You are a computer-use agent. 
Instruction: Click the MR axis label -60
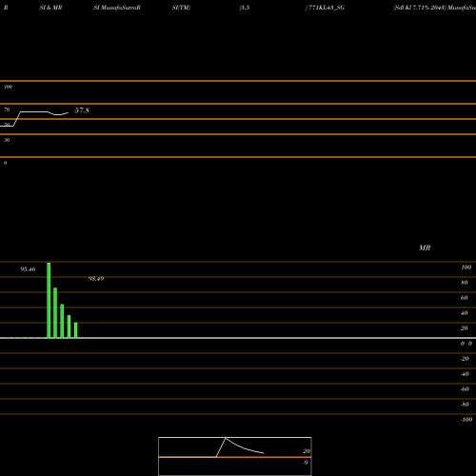pos(465,389)
